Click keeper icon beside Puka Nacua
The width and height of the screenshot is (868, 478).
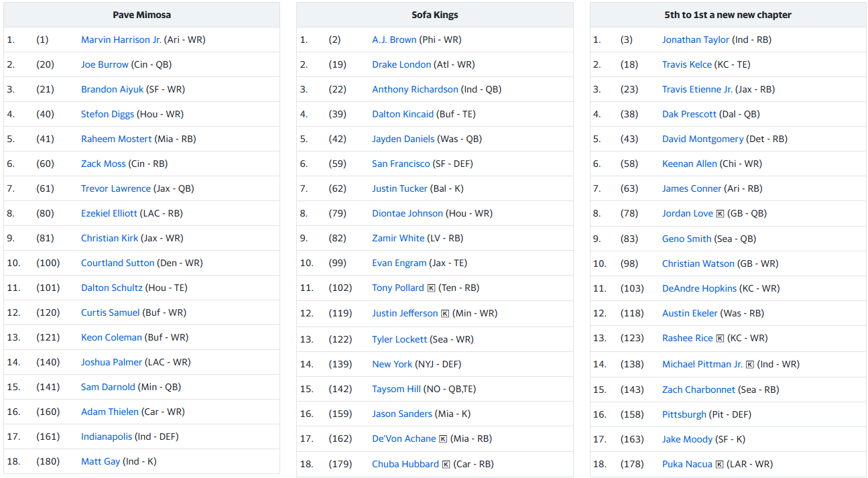point(719,464)
